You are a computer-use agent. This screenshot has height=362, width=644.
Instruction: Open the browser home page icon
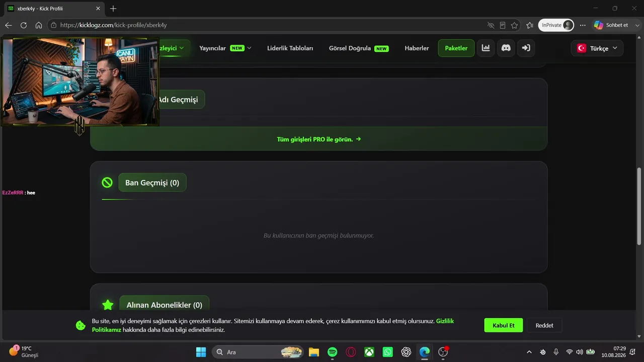39,25
